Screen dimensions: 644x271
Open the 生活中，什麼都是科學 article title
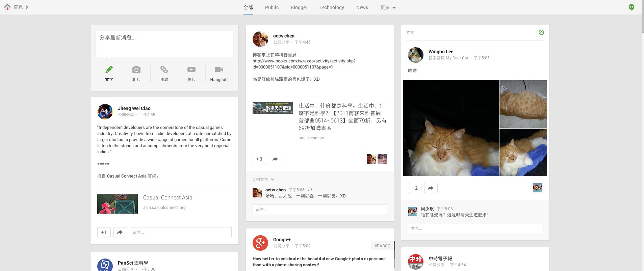point(342,117)
